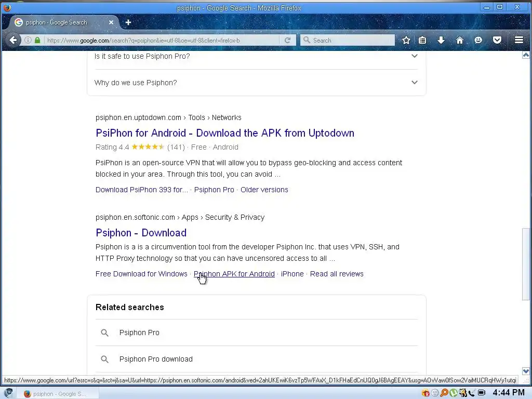This screenshot has height=399, width=532.
Task: Open the 'iPhone' sitelink
Action: pyautogui.click(x=292, y=274)
